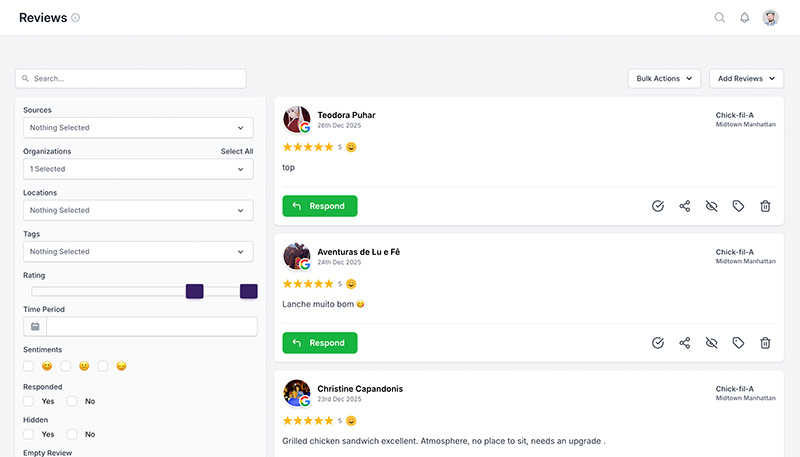
Task: Open the Add Reviews menu
Action: [x=746, y=78]
